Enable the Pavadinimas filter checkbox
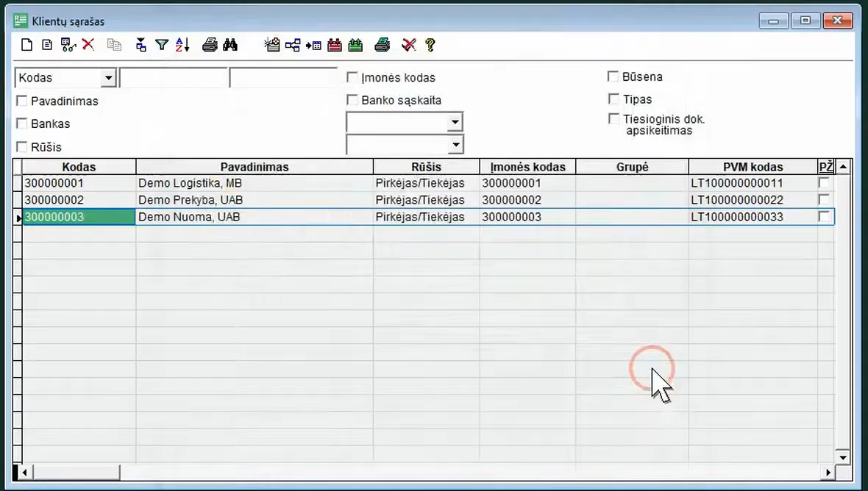 [22, 101]
